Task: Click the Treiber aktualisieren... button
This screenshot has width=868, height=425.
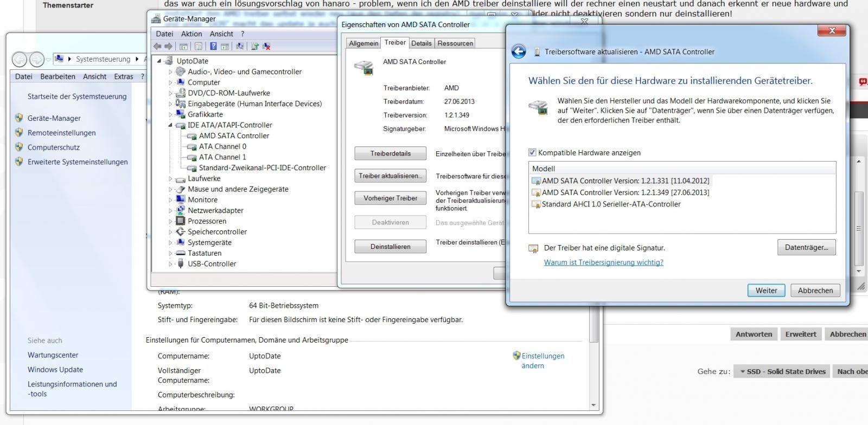Action: point(391,176)
